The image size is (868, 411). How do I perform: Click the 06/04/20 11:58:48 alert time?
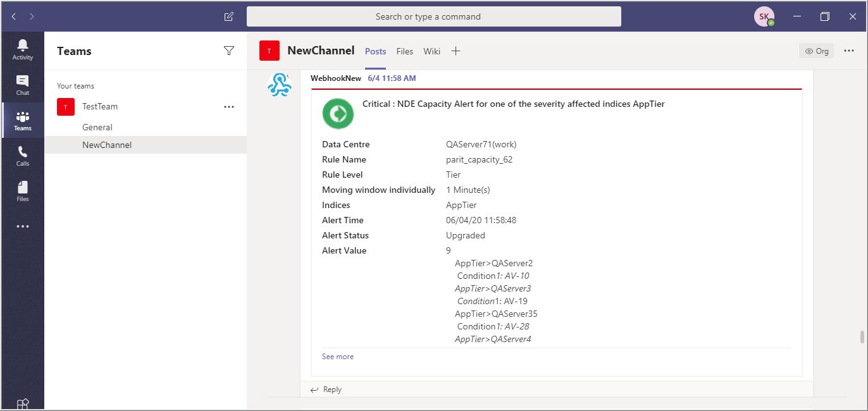tap(481, 220)
